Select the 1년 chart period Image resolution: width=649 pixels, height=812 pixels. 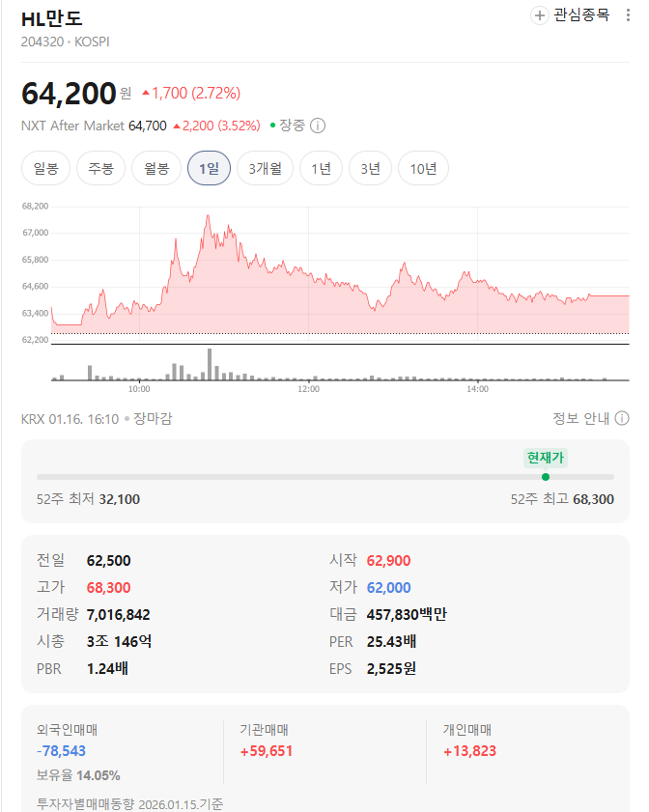click(321, 167)
